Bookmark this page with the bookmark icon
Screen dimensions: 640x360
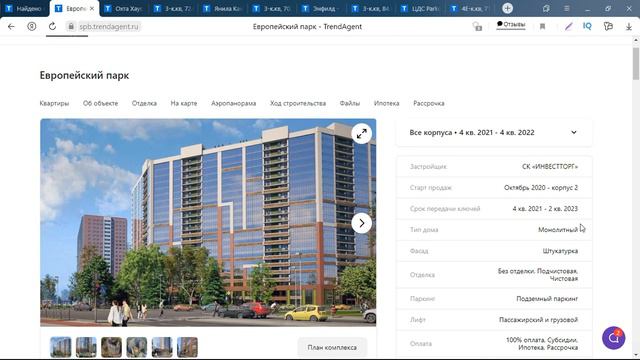coord(542,27)
